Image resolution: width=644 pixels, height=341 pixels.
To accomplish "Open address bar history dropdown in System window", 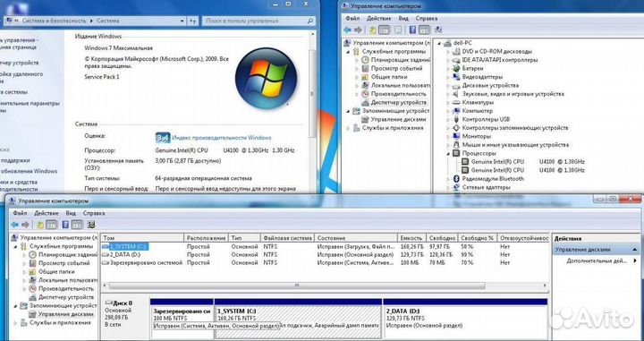I will pos(182,21).
